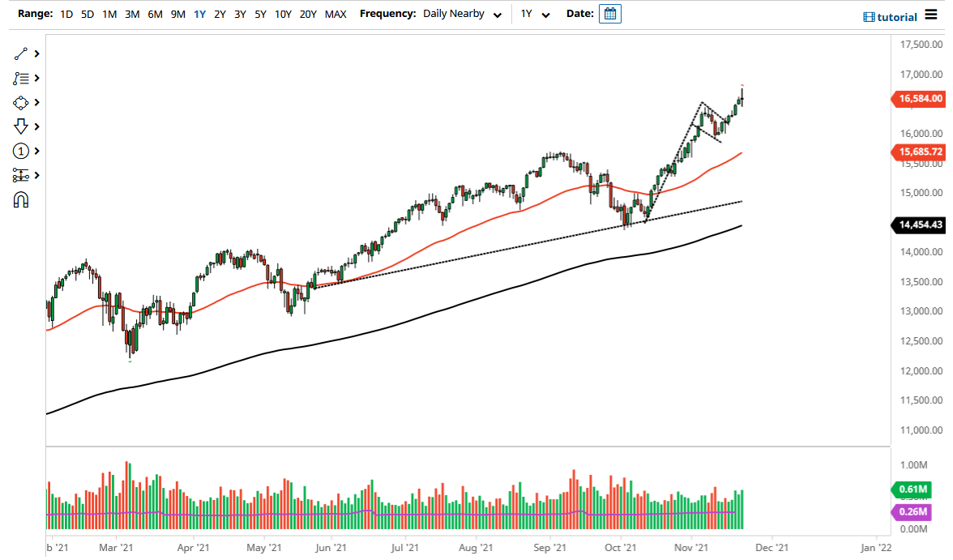Select the MAX range option
Viewport: 953px width, 560px height.
[335, 14]
